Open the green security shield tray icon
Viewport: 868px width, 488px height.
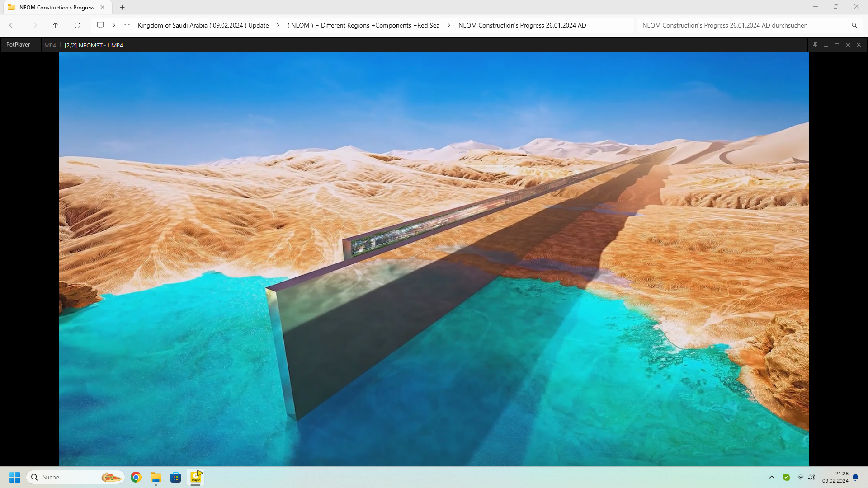tap(786, 477)
